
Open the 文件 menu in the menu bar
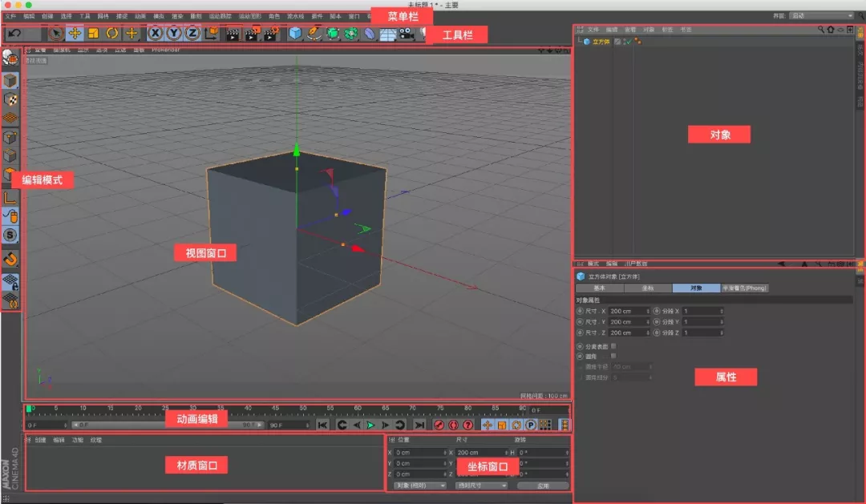[10, 17]
